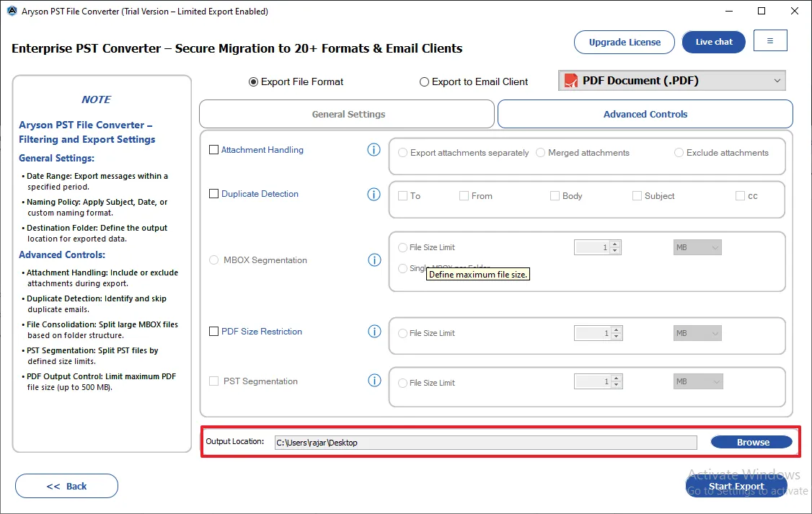Select the Export to Email Client radio button

coord(424,81)
